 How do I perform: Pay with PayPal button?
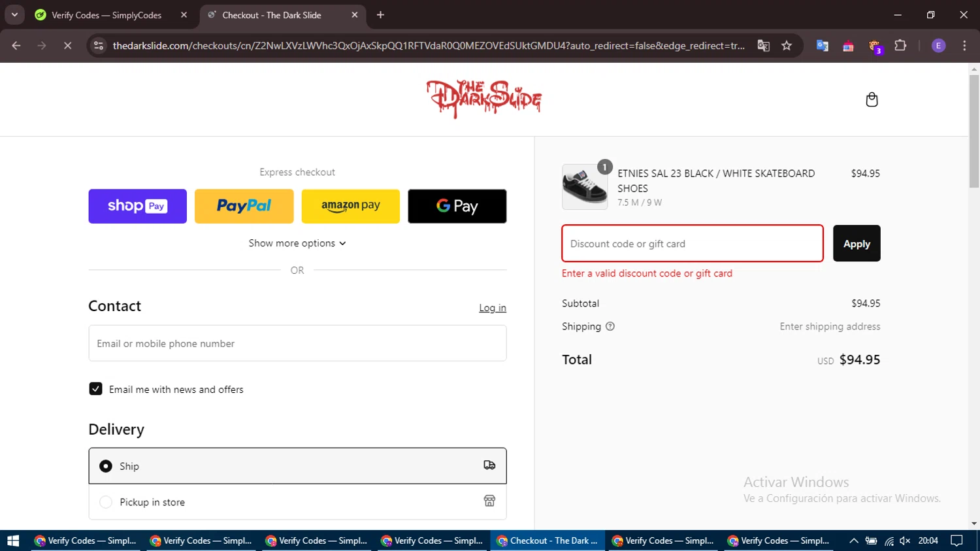point(244,206)
